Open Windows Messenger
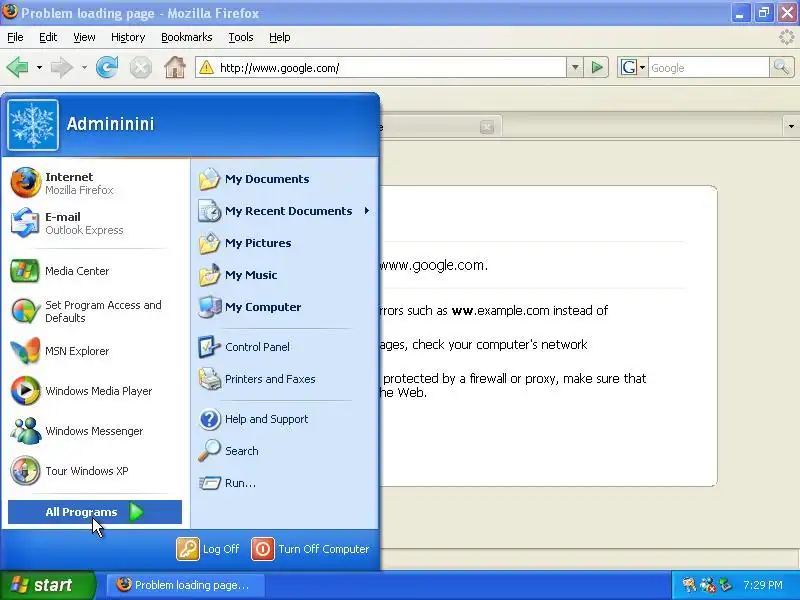 95,431
